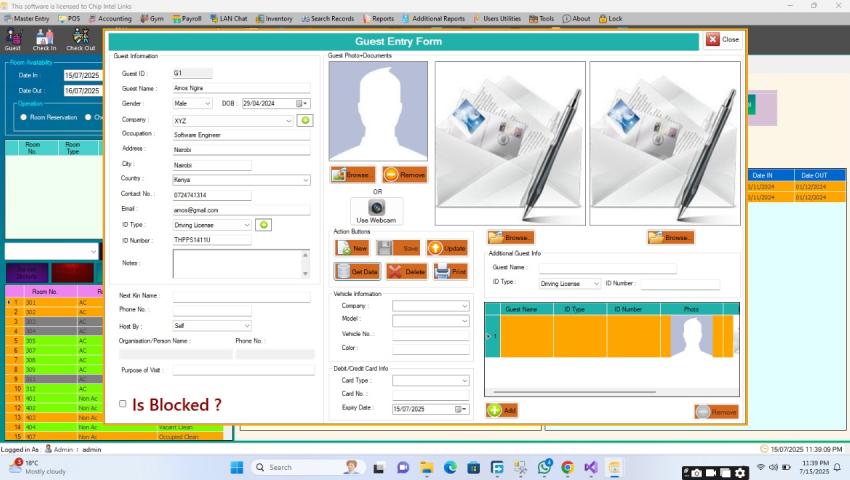The height and width of the screenshot is (480, 850).
Task: Click the Next Kin Name field
Action: pyautogui.click(x=241, y=296)
